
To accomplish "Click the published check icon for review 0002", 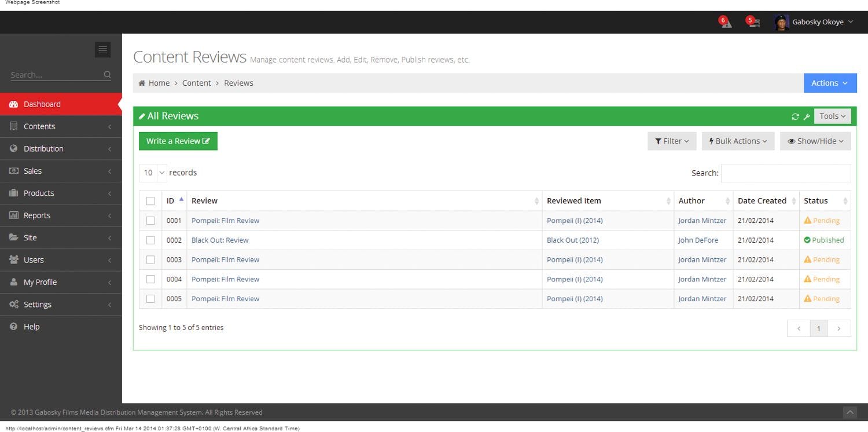I will pyautogui.click(x=807, y=240).
